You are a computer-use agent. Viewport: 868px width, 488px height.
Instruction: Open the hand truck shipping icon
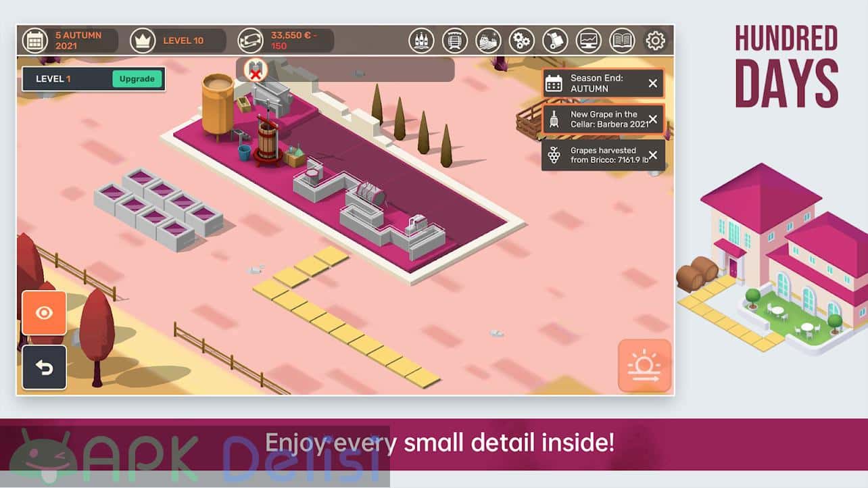[555, 41]
